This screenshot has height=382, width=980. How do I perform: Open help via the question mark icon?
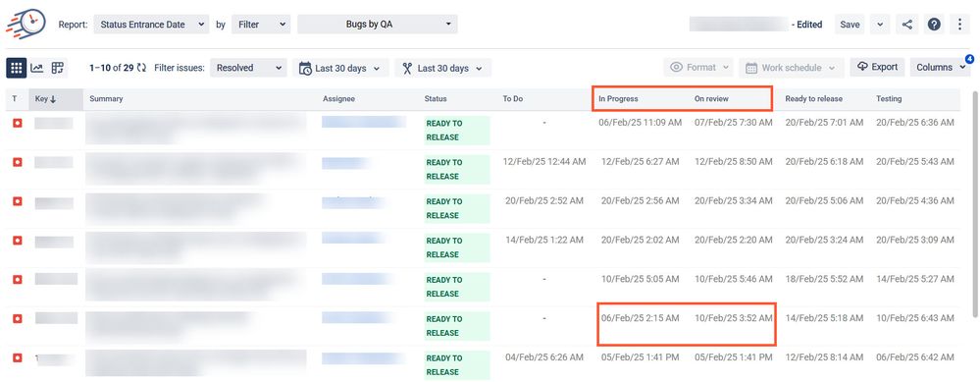pos(934,25)
